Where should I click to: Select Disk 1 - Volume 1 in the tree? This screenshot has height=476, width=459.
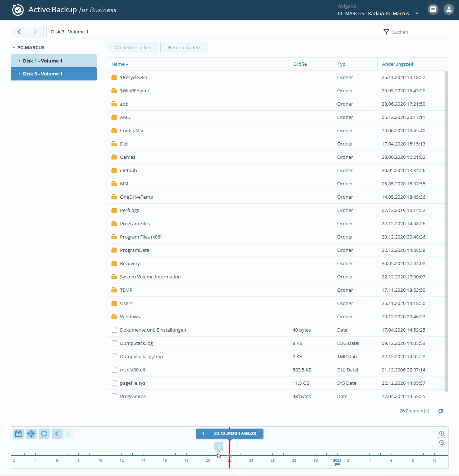click(x=54, y=61)
